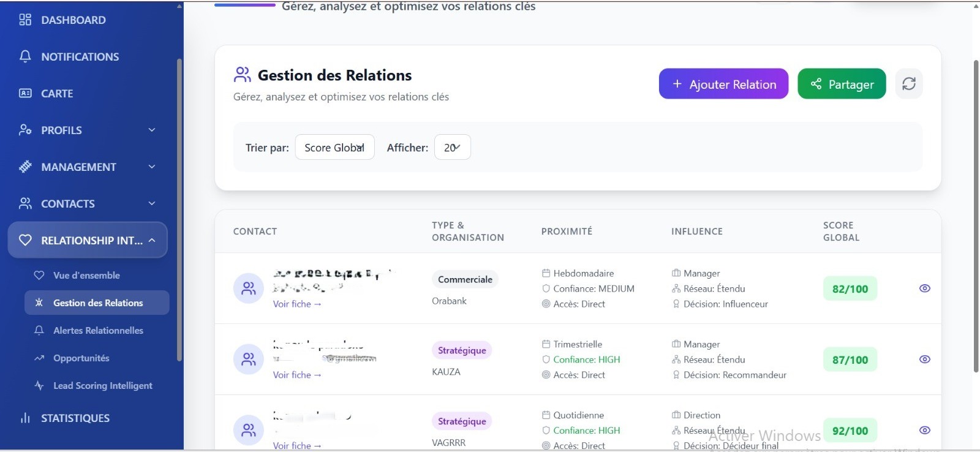View the 92/100 relation eye icon
Image resolution: width=980 pixels, height=452 pixels.
click(925, 431)
